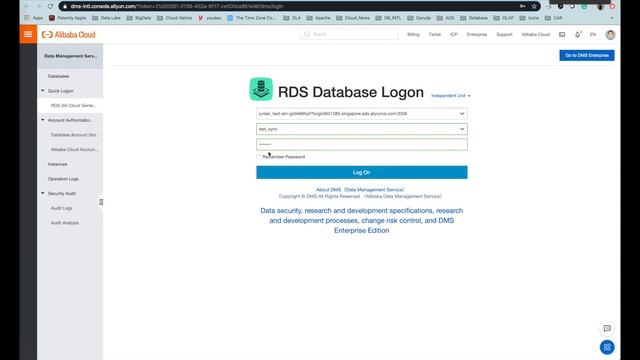Open Audit Analysis in sidebar
640x360 pixels.
[x=65, y=223]
